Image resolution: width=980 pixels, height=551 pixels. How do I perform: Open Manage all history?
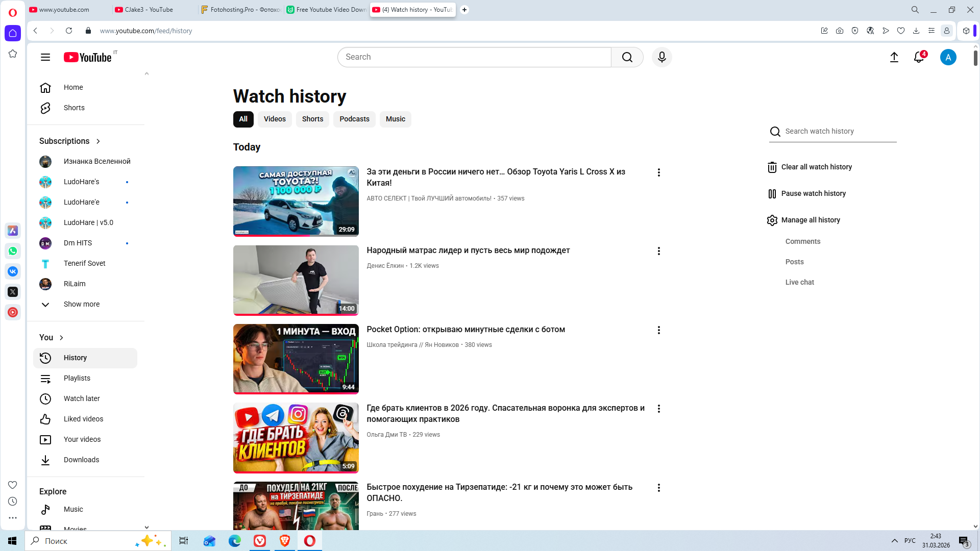810,220
